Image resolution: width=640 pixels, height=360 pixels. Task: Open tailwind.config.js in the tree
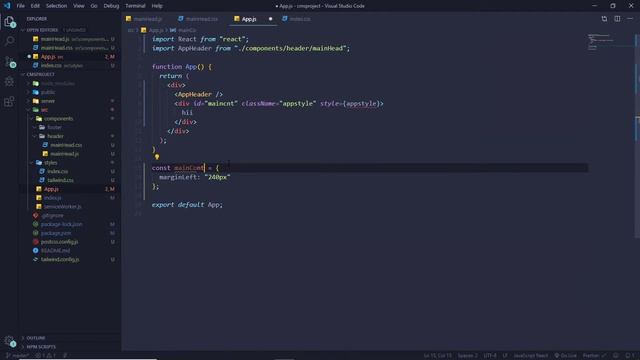tap(60, 260)
